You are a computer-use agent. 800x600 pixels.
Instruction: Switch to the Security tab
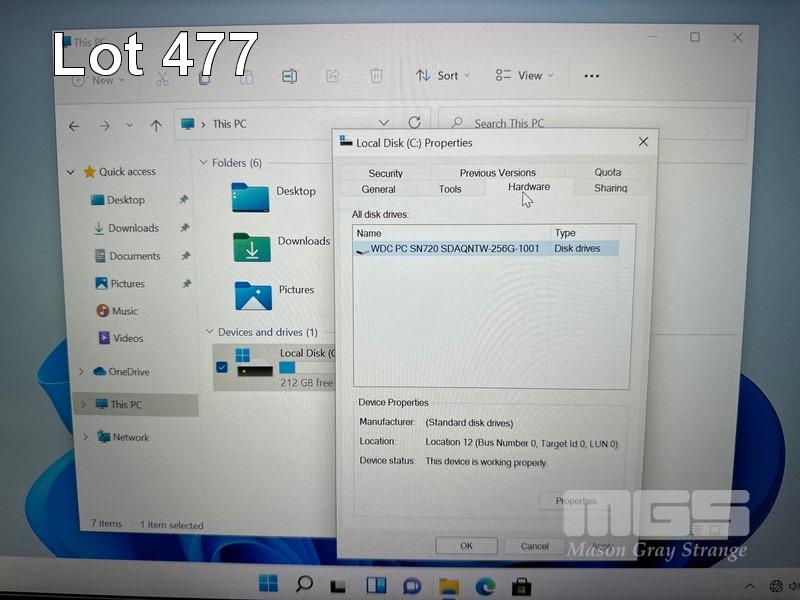[x=385, y=173]
